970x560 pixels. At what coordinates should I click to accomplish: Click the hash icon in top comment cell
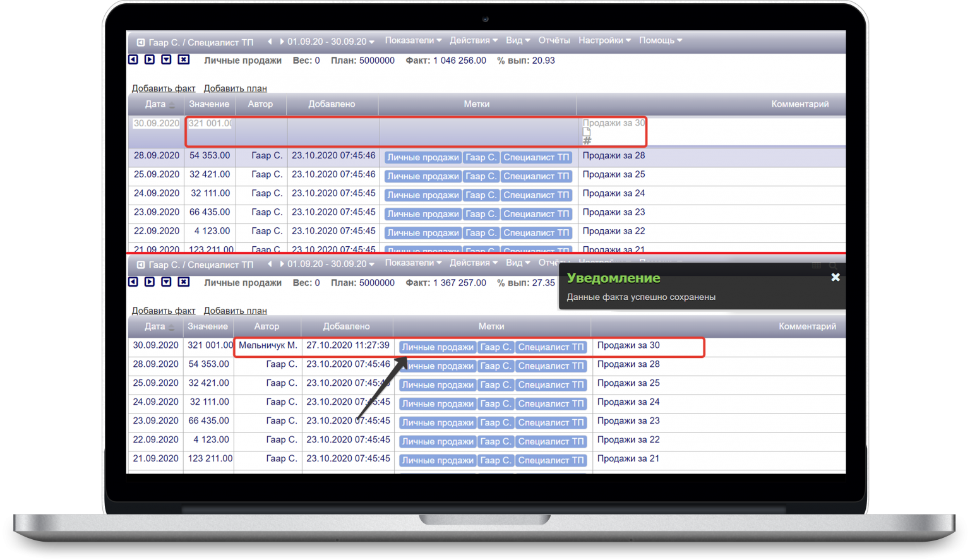[x=587, y=141]
